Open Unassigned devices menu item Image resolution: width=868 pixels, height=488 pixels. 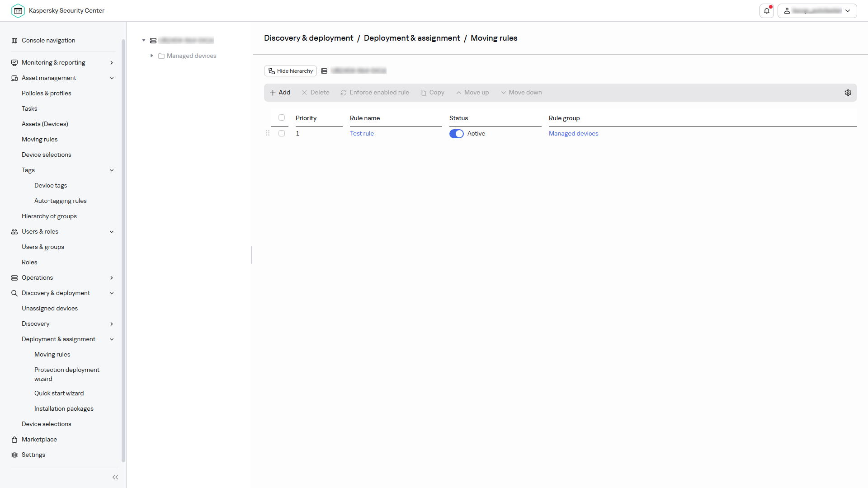50,308
